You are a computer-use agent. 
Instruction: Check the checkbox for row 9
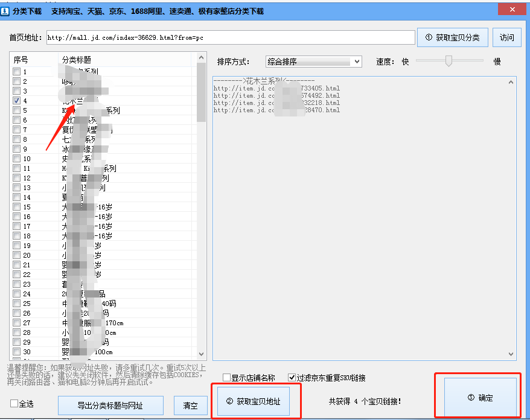(16, 148)
